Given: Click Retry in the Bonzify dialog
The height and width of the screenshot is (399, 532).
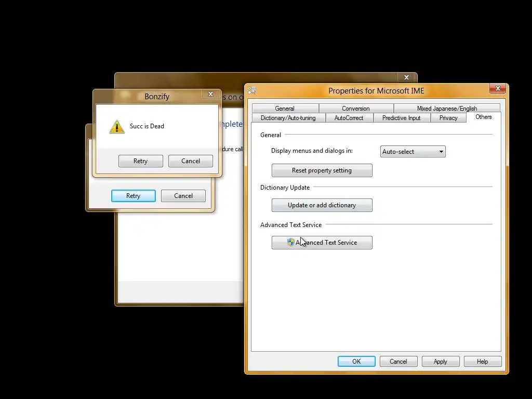Looking at the screenshot, I should (x=141, y=161).
